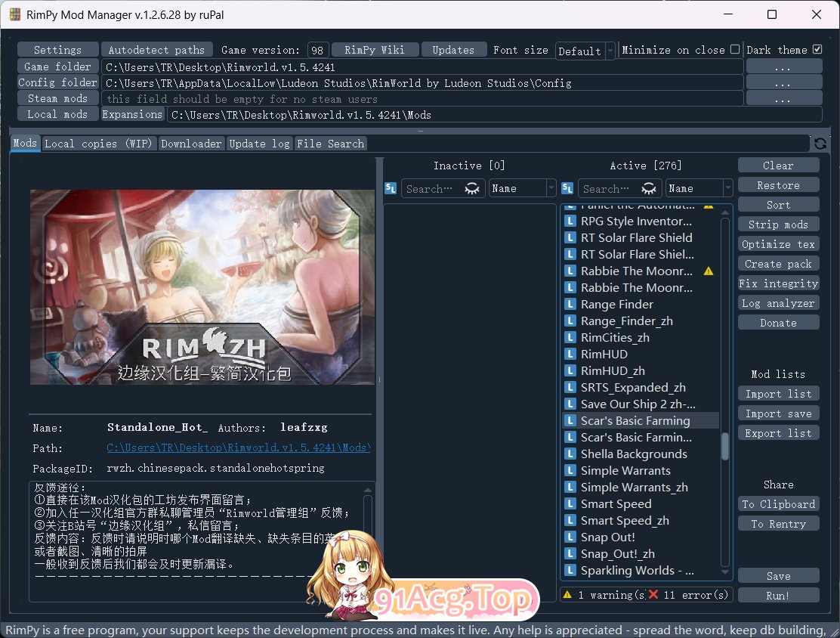Screen dimensions: 840x638
Task: Click the refresh icon beside the tabs row
Action: point(820,144)
